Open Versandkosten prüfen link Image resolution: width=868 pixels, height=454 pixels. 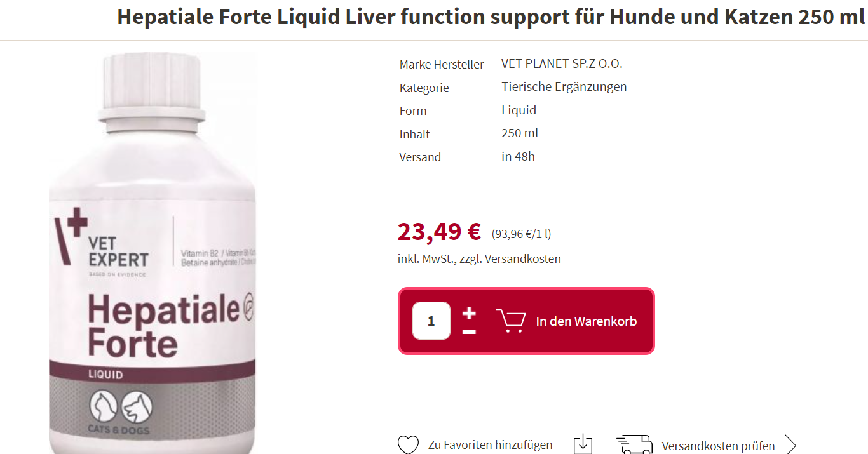click(718, 446)
